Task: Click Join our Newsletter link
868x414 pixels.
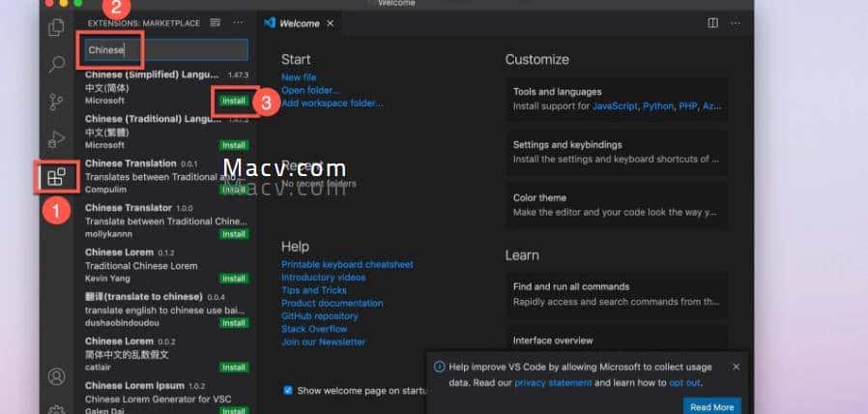Action: [323, 342]
